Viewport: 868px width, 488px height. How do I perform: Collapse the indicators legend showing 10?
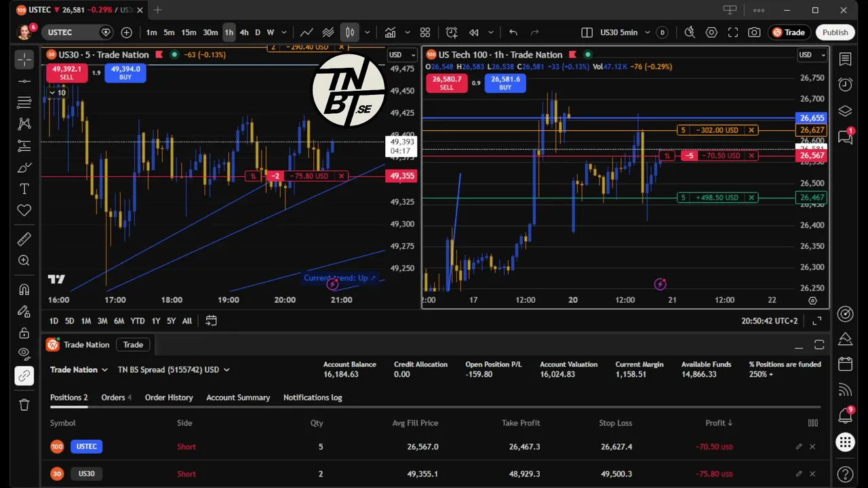(x=57, y=92)
